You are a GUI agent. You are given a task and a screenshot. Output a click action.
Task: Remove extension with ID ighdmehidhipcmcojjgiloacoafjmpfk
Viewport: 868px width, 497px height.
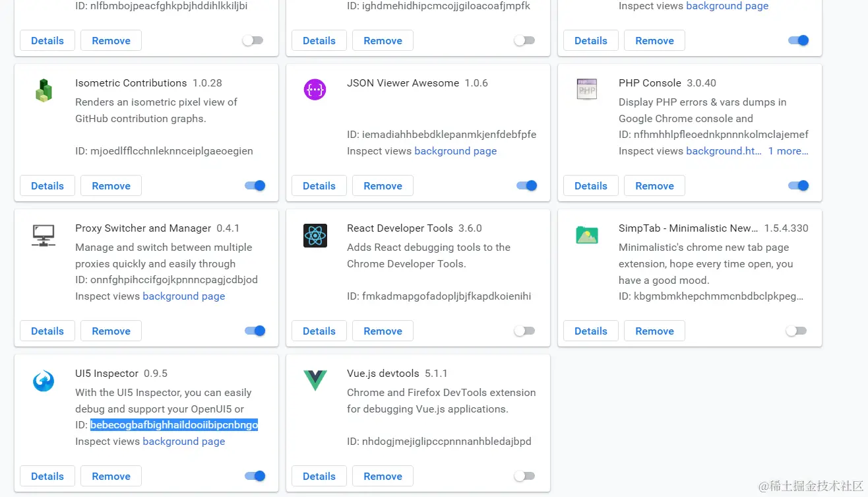(383, 40)
